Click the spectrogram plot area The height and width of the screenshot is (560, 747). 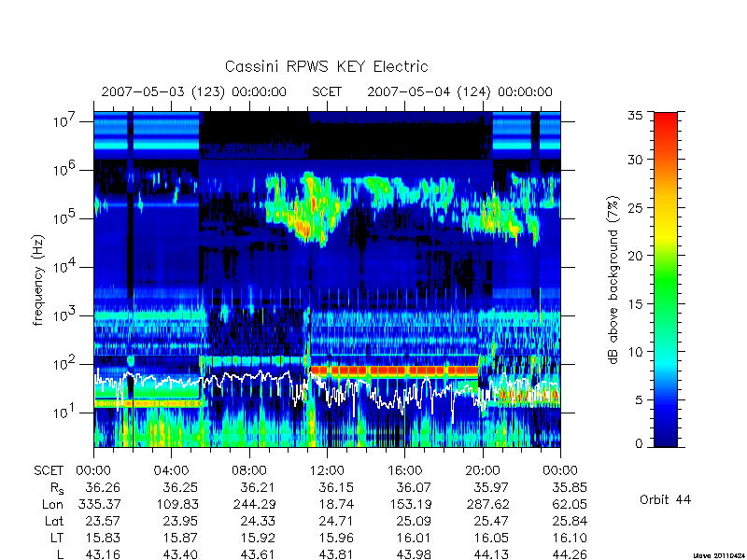click(327, 279)
